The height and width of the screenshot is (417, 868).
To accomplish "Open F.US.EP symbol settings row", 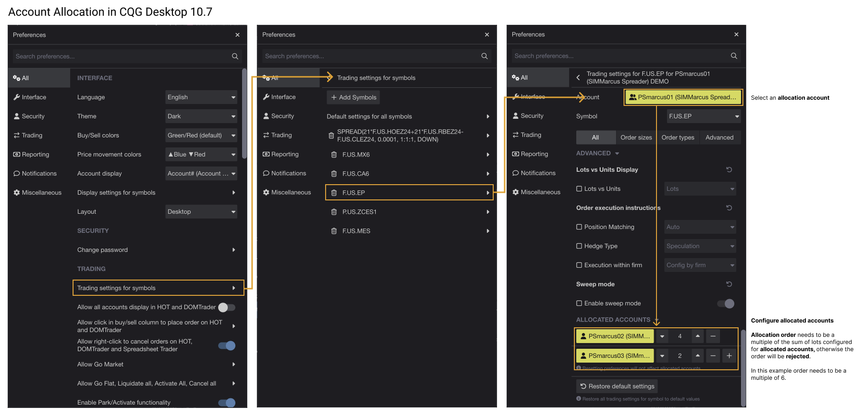I will pyautogui.click(x=409, y=193).
